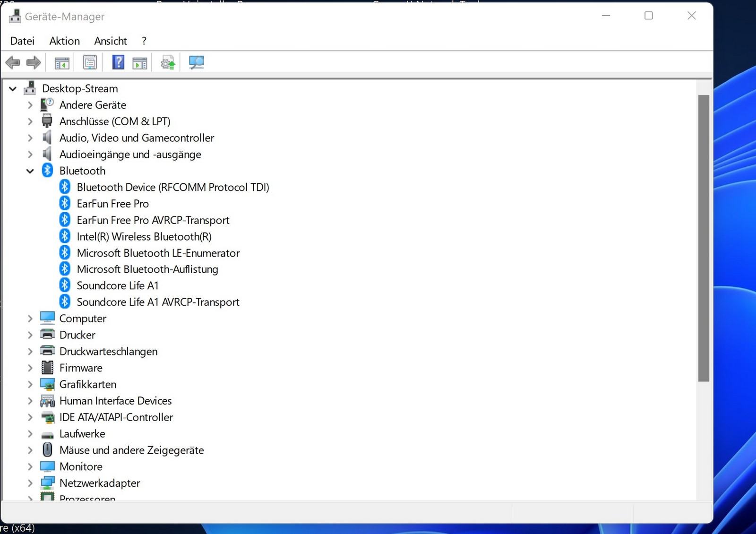This screenshot has height=534, width=756.
Task: Maximize the Geräte-Manager window
Action: (x=649, y=16)
